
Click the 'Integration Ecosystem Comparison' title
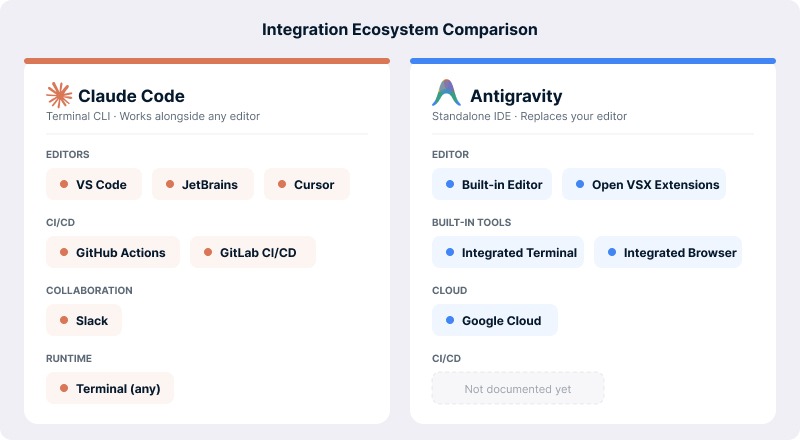pyautogui.click(x=399, y=30)
